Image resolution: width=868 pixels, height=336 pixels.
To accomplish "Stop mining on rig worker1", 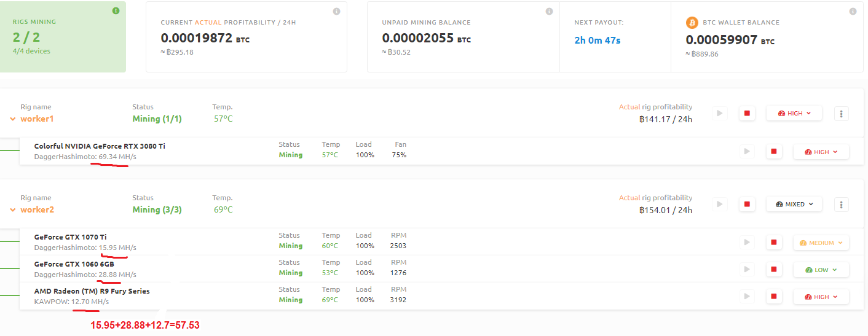I will click(x=747, y=113).
